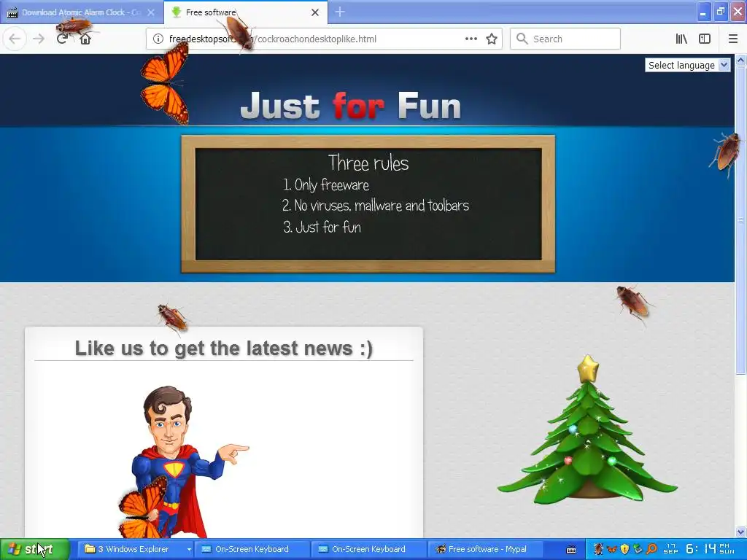Close the Download Atomic Alarm Clock tab
This screenshot has width=747, height=560.
pyautogui.click(x=151, y=12)
